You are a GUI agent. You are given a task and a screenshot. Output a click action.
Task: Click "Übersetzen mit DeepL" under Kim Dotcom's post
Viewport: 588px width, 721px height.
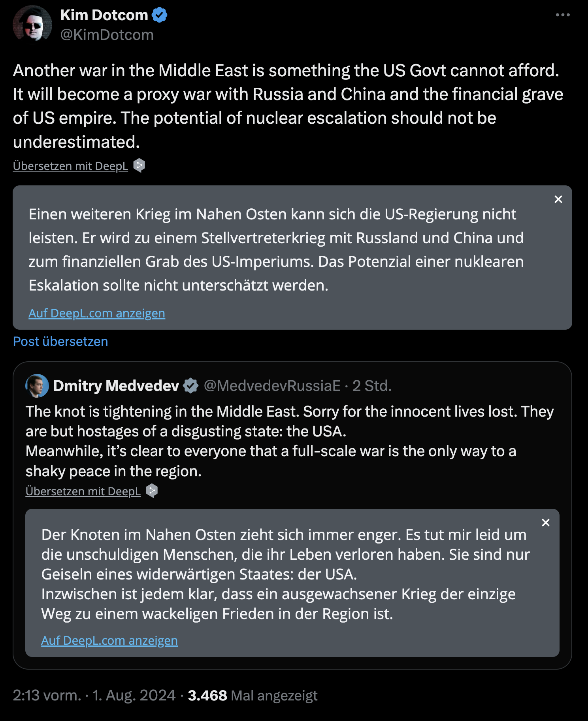[x=70, y=166]
